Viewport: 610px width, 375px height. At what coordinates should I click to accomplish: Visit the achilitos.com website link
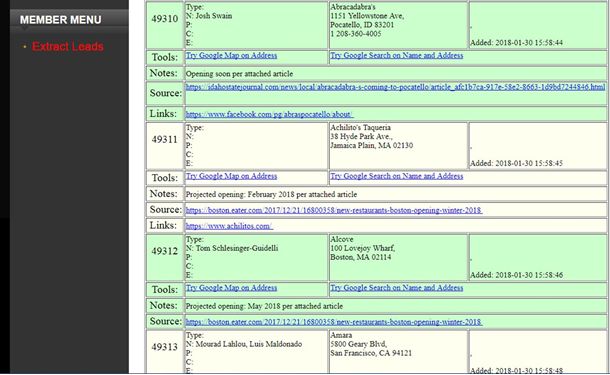pyautogui.click(x=229, y=226)
